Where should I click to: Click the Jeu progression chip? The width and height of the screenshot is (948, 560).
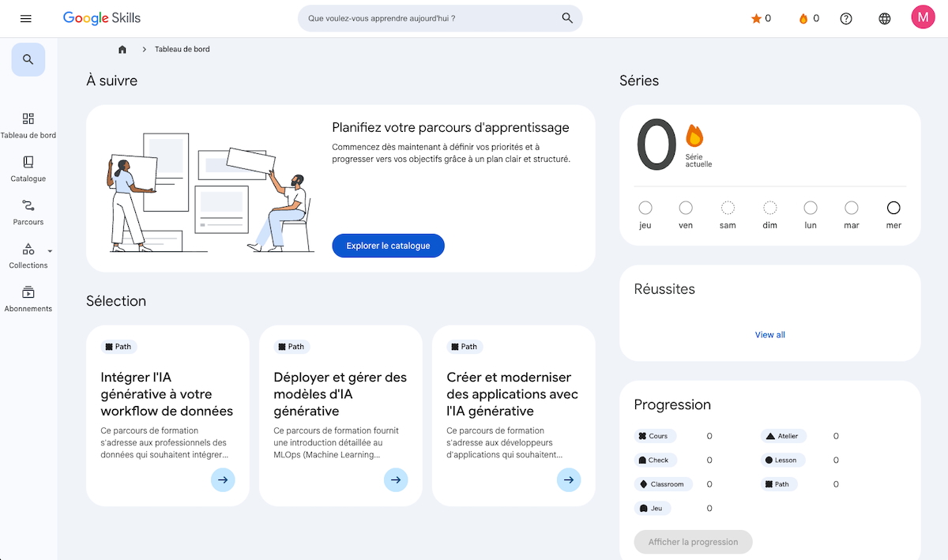pyautogui.click(x=653, y=508)
